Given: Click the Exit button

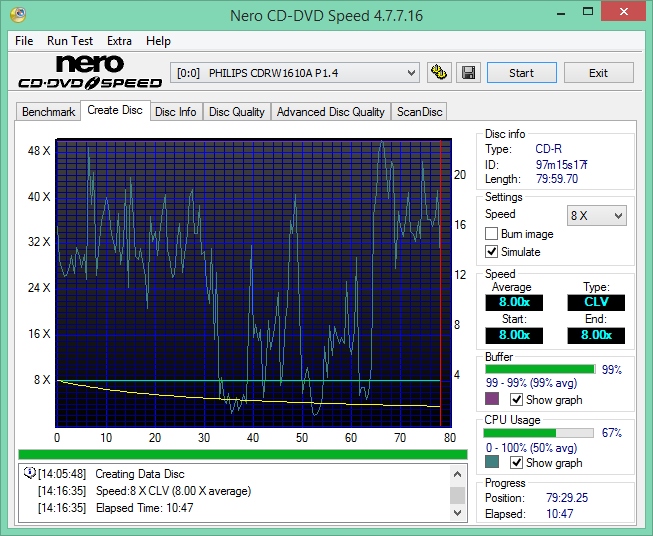Looking at the screenshot, I should click(x=598, y=73).
